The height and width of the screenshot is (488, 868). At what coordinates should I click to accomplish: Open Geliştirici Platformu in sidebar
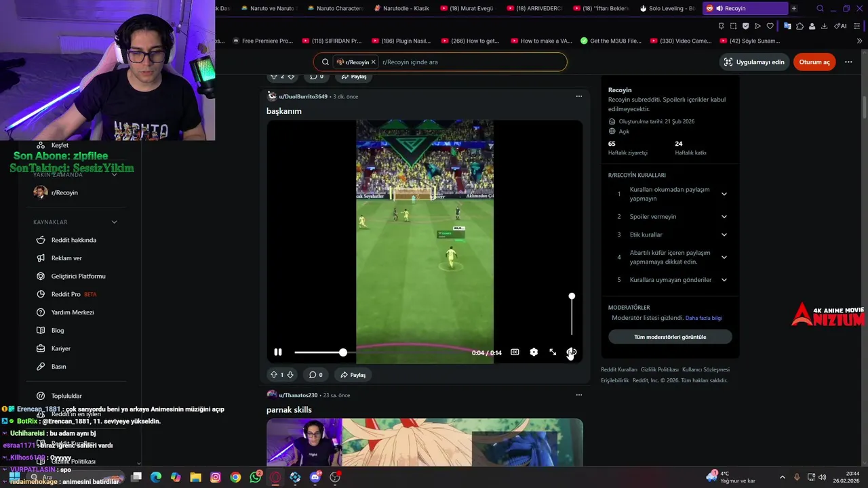click(x=78, y=277)
